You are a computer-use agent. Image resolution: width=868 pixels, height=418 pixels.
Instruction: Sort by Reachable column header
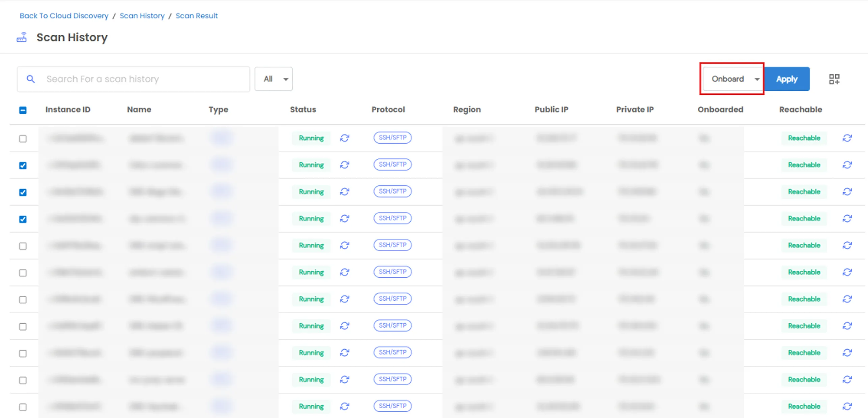click(801, 110)
